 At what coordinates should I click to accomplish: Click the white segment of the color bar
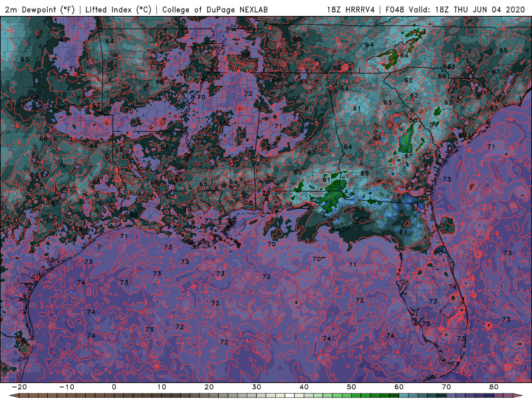click(x=290, y=396)
